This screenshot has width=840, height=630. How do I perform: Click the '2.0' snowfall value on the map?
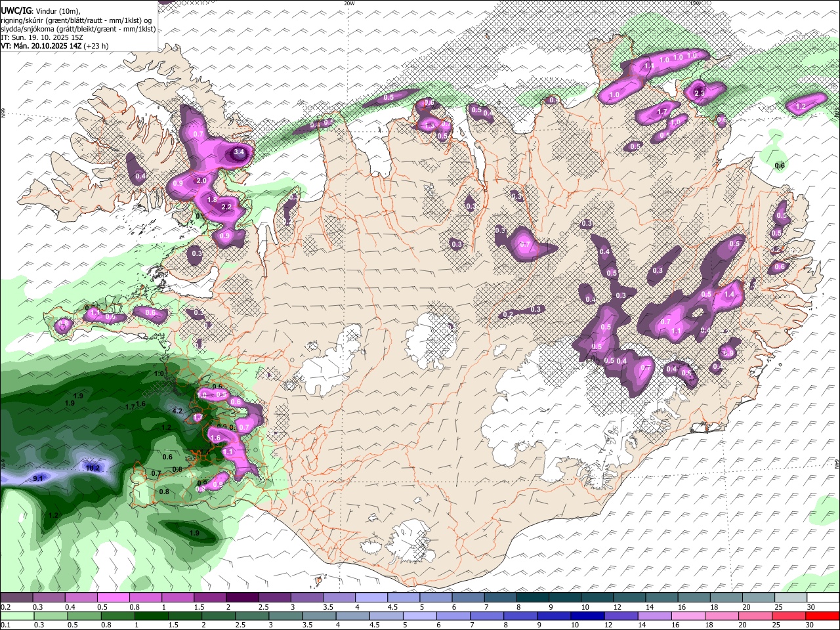pos(201,180)
